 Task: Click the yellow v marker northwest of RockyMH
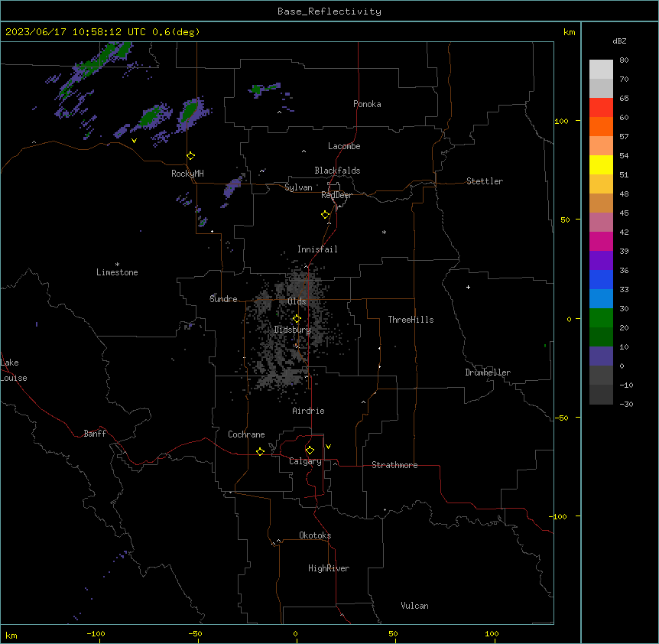tap(134, 141)
